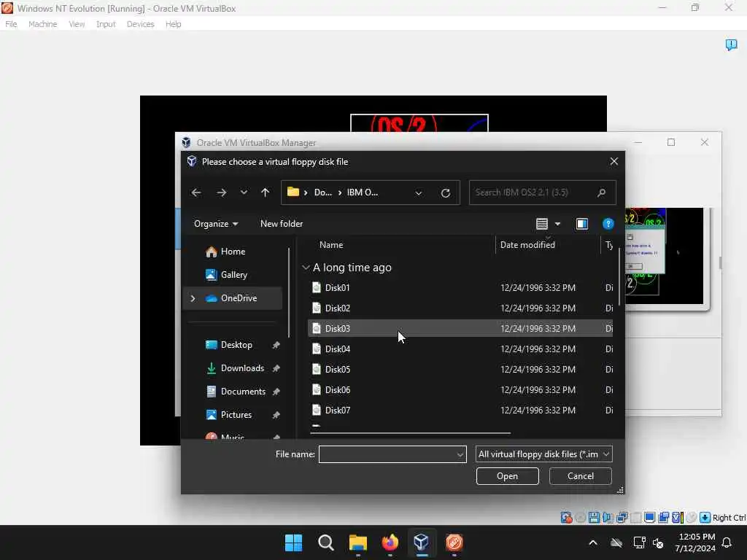Click the Open button

pos(508,476)
